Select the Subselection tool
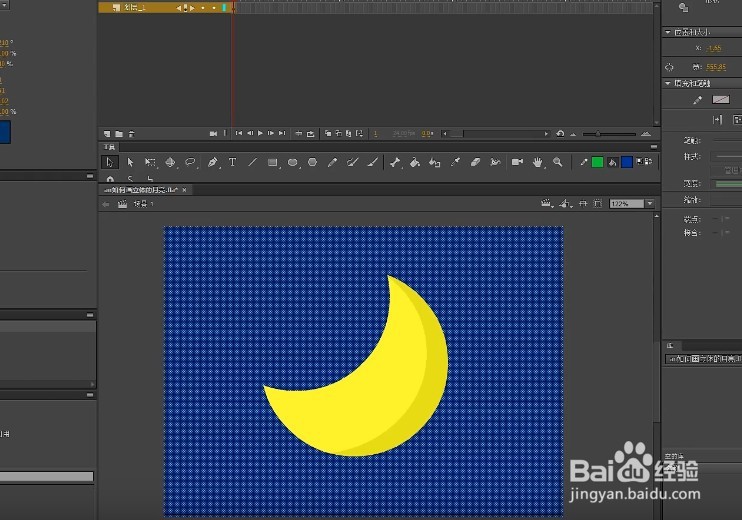The width and height of the screenshot is (742, 520). pos(130,162)
